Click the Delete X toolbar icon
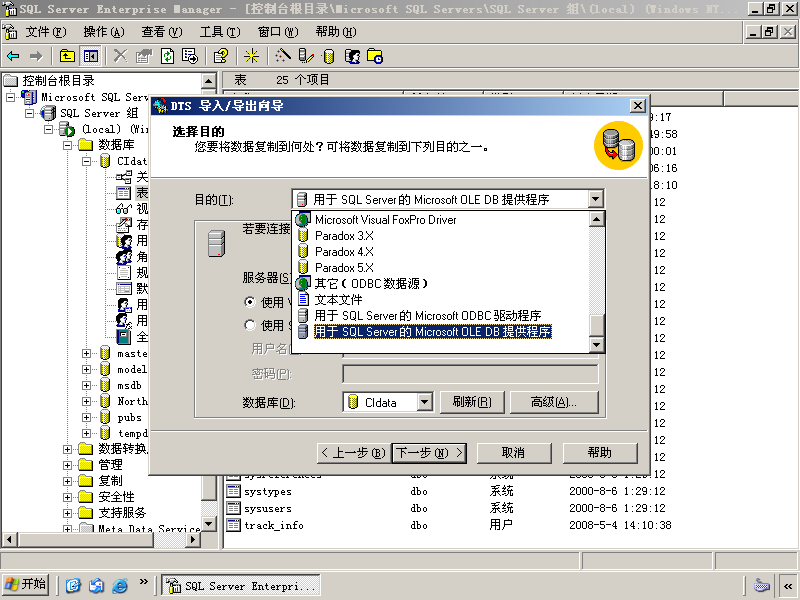 point(120,56)
